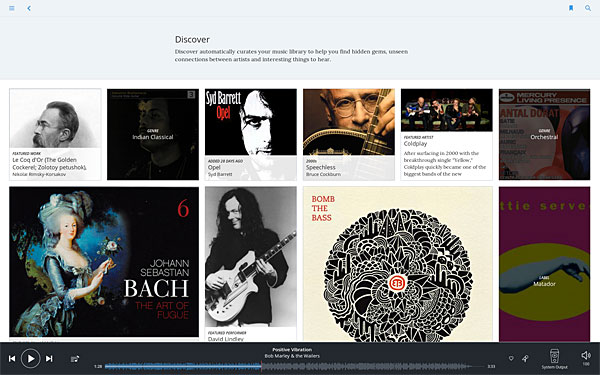Skip to previous track
Viewport: 600px width, 375px height.
tap(12, 359)
